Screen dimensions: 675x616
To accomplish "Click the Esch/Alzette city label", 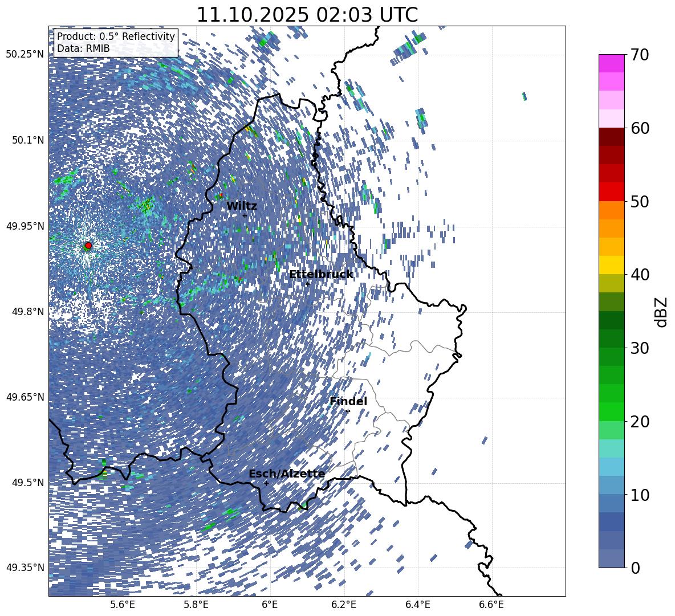I will click(287, 474).
